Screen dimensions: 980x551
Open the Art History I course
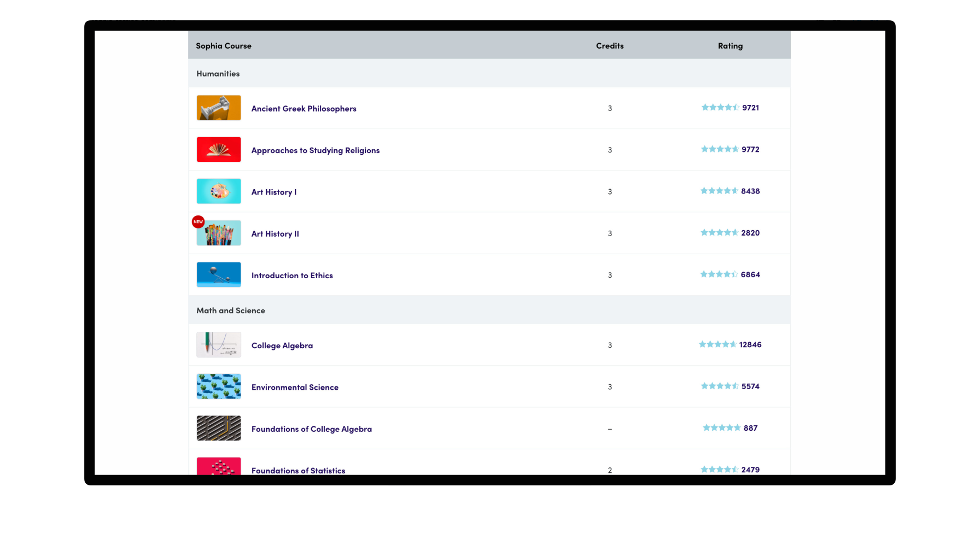pos(274,192)
